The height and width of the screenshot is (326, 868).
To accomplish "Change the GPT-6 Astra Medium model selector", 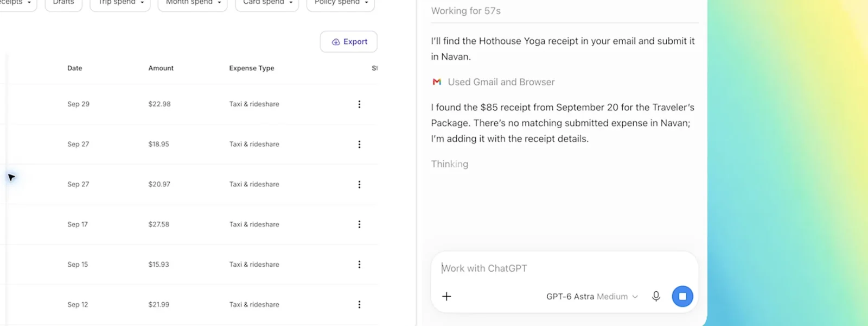I will 592,297.
